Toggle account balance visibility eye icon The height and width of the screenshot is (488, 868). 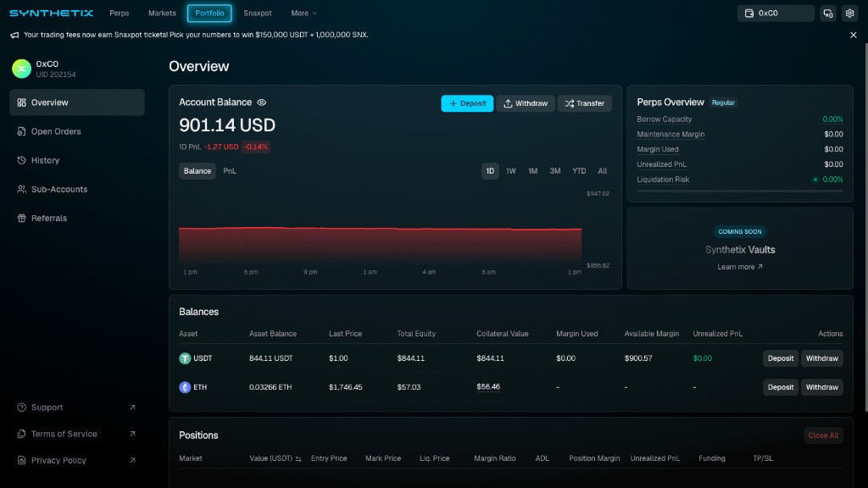(262, 103)
